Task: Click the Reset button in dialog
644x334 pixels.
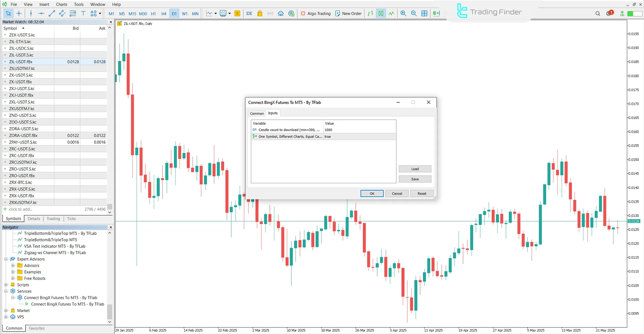Action: coord(422,193)
